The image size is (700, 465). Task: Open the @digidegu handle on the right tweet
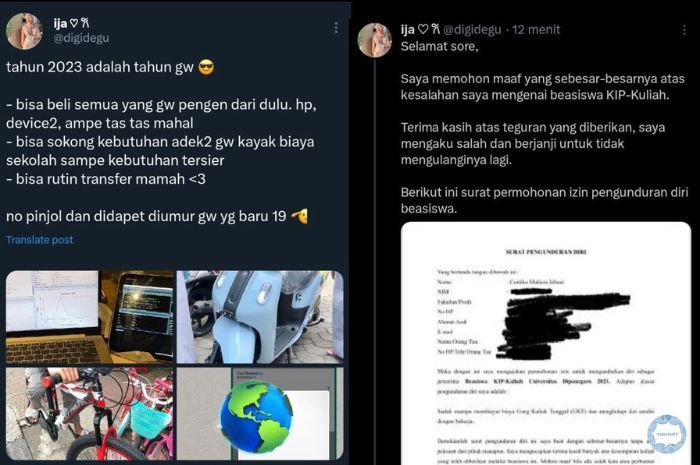click(472, 29)
